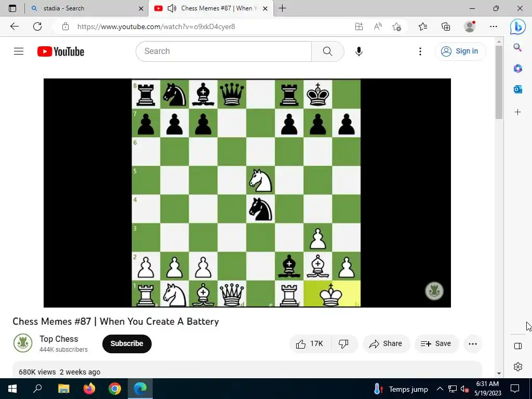
Task: Open Edge Settings and more menu
Action: (x=494, y=27)
